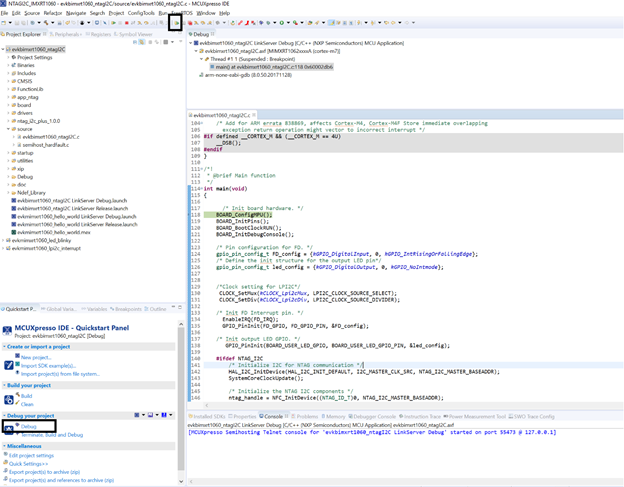Select the main() stack frame in Debug view
Viewport: 624px width, 487px height.
[274, 67]
